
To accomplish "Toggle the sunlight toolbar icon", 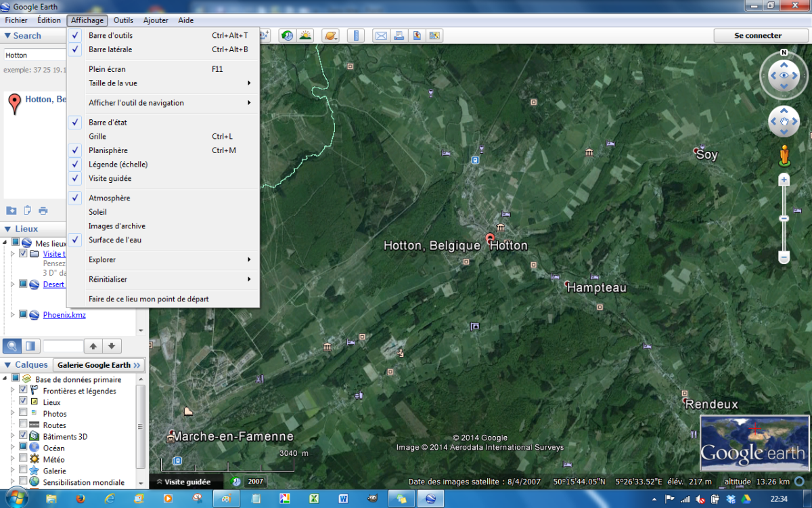I will click(x=305, y=35).
